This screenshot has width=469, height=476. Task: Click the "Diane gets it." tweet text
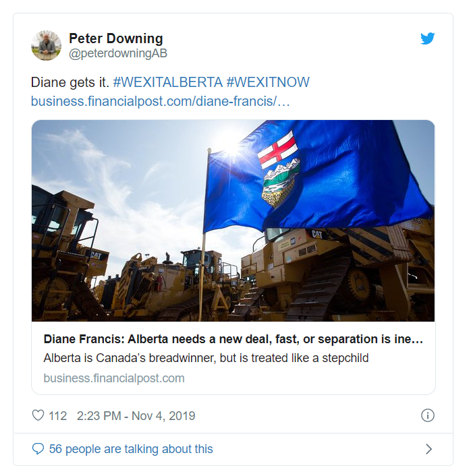coord(70,82)
